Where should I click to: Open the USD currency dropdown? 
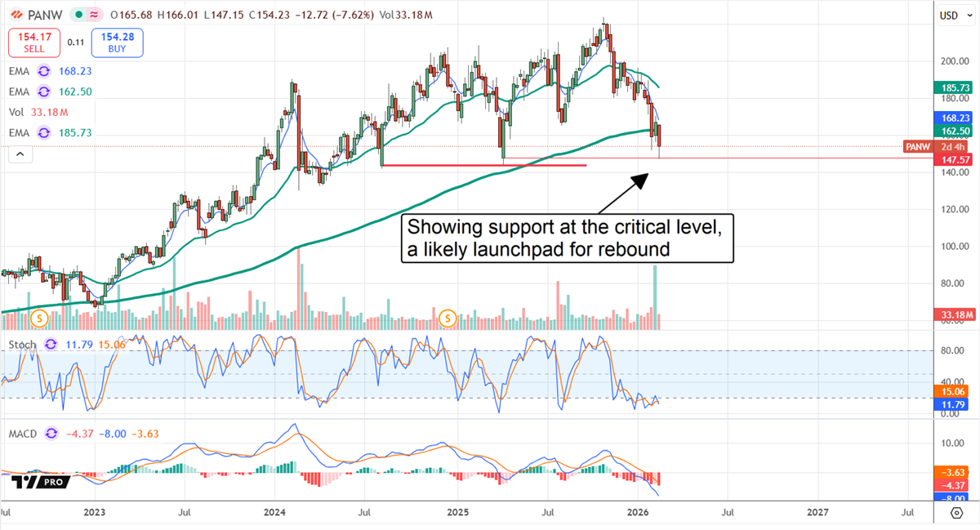[x=954, y=14]
